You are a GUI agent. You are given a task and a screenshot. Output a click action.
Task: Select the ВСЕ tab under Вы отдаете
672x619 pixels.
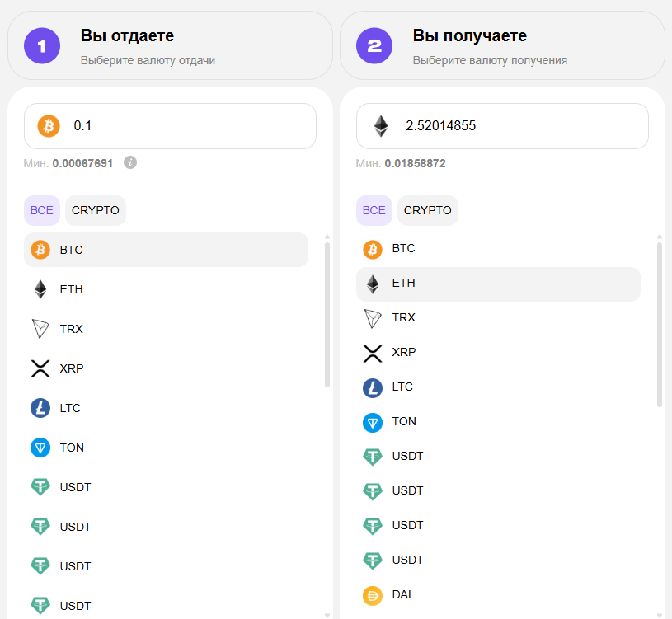pos(41,210)
